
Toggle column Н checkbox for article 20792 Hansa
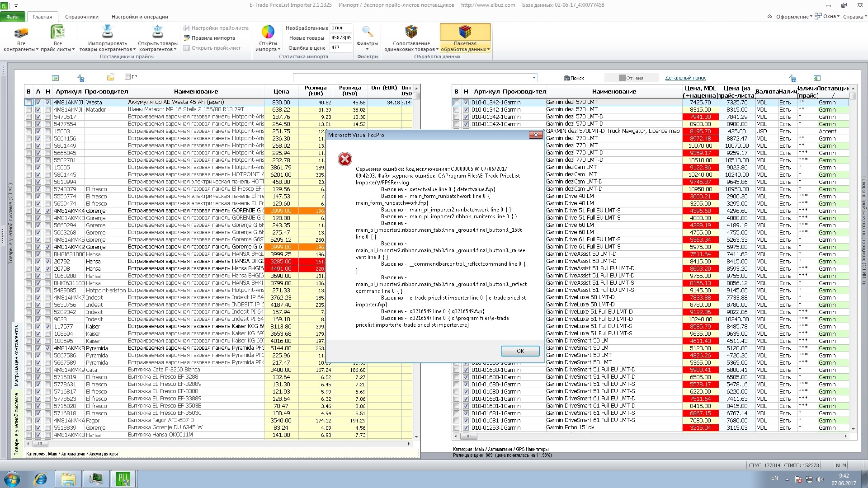[x=48, y=262]
